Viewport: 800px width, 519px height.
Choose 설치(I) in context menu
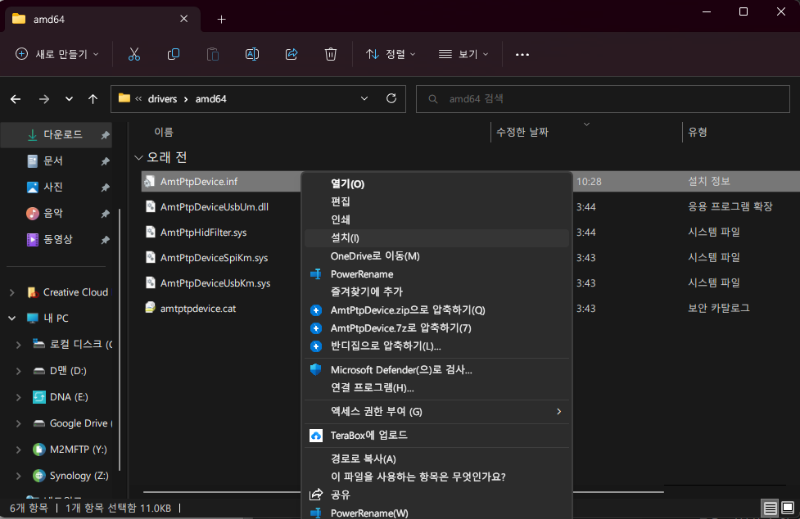(x=437, y=238)
